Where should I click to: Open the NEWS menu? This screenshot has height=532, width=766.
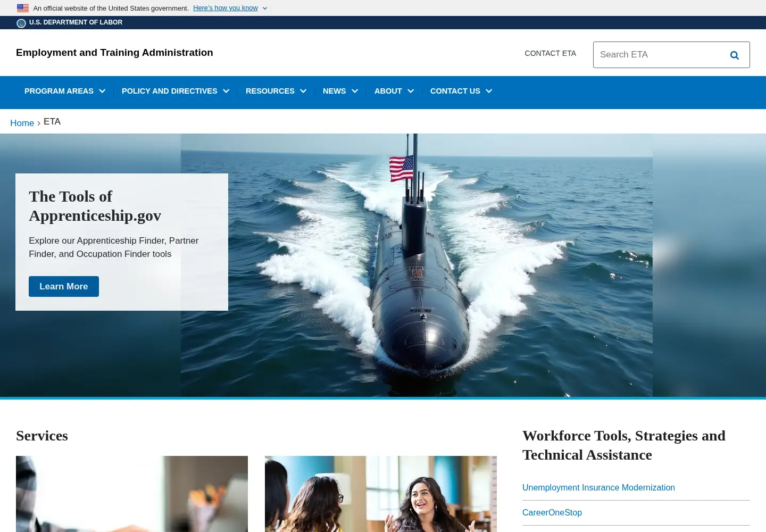[x=335, y=91]
